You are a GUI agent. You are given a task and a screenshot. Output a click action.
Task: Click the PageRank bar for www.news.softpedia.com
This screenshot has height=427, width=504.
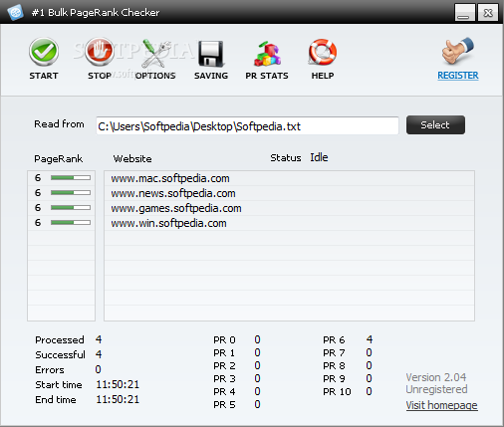(71, 192)
